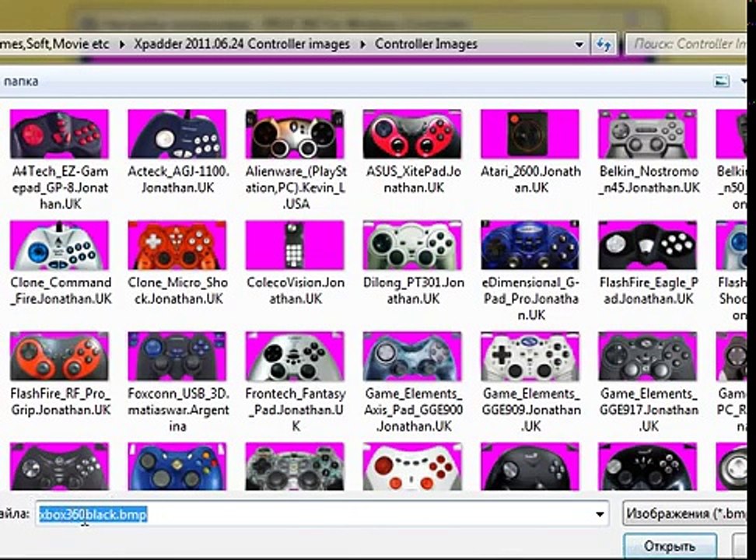
Task: Select the Foxconn_USB_3D controller image
Action: click(177, 356)
